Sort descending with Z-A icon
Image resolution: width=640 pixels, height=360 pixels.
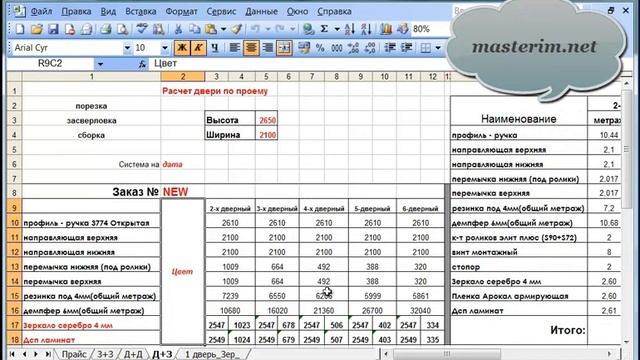366,29
